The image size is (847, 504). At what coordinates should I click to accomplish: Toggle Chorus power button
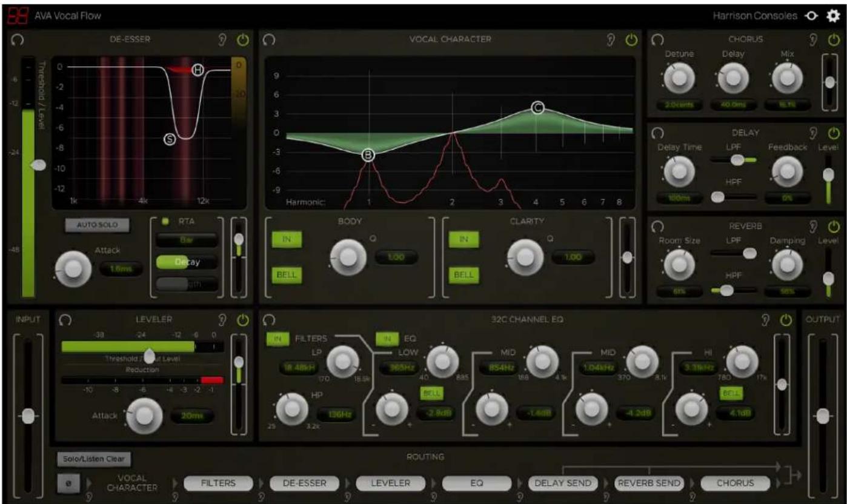click(x=834, y=40)
